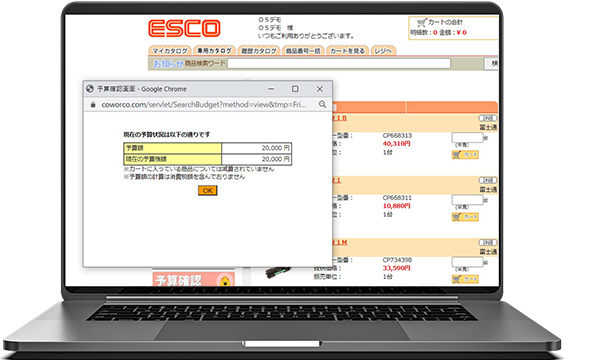Click the globe icon in popup title bar
The width and height of the screenshot is (600, 360).
tap(90, 89)
